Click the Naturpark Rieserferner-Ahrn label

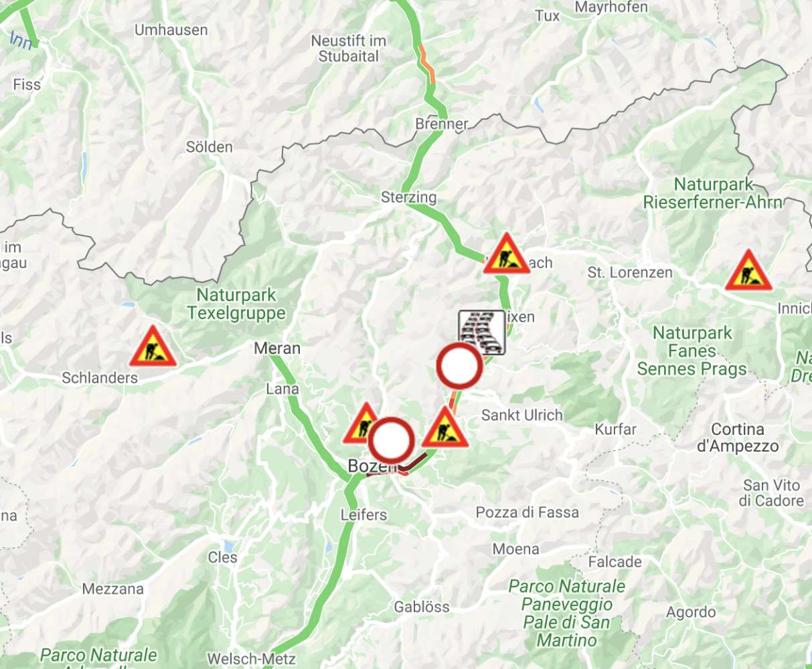pos(713,193)
